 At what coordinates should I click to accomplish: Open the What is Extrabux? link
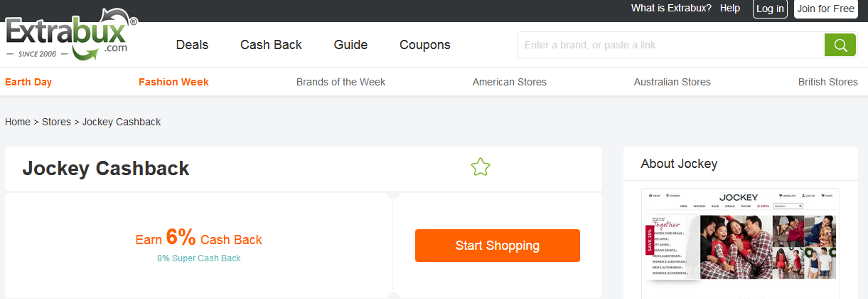tap(670, 9)
